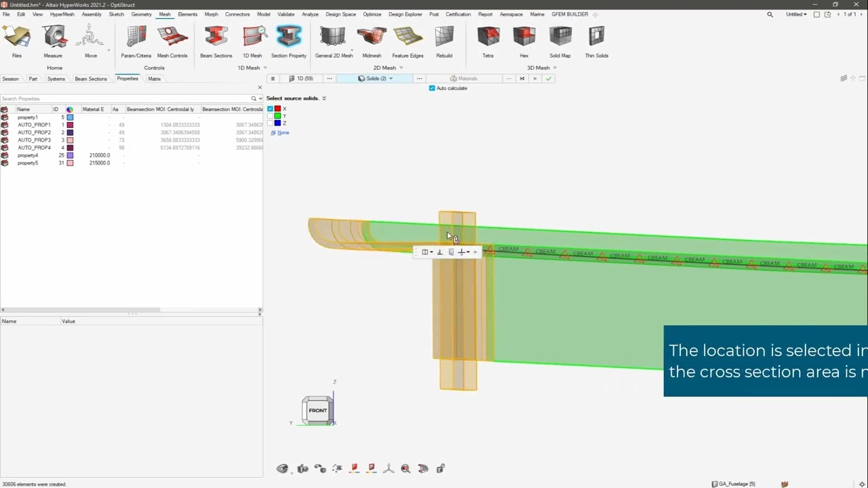Click the unlock padlock view icon
The height and width of the screenshot is (488, 868).
440,468
